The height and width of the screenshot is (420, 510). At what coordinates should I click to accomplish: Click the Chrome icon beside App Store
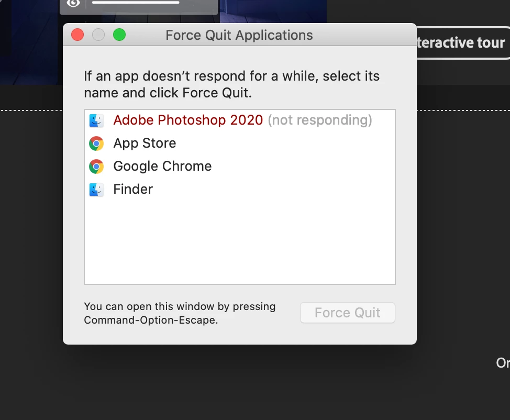click(x=96, y=143)
